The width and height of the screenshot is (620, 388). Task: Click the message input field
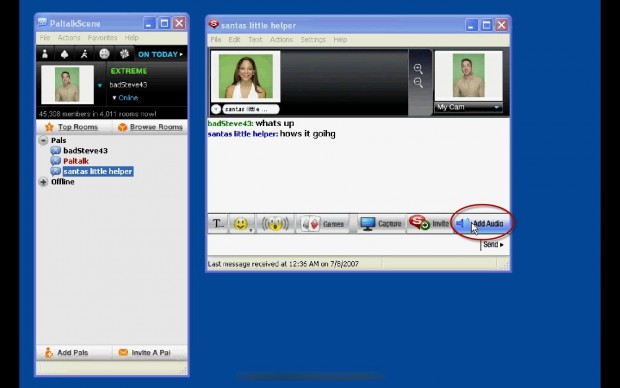pos(344,244)
